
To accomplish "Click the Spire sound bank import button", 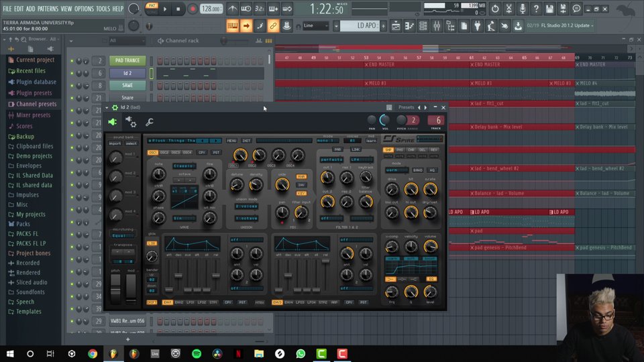I will coord(115,143).
